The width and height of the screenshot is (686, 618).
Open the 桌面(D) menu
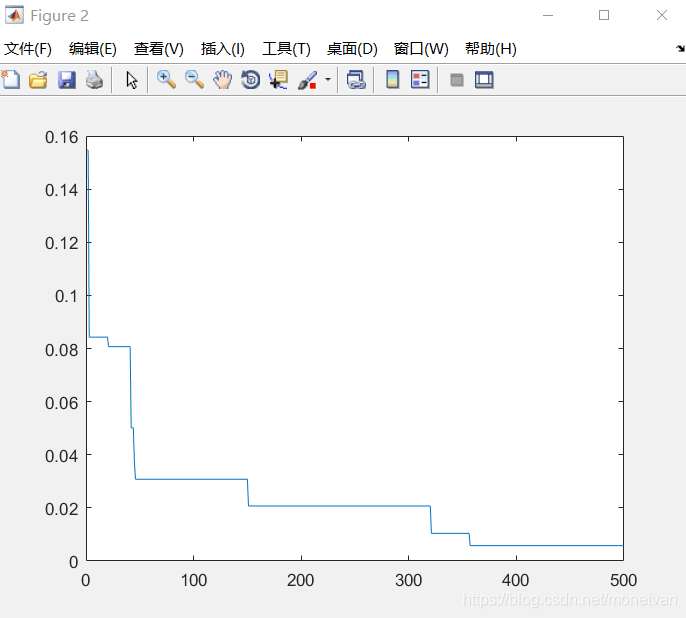[352, 49]
